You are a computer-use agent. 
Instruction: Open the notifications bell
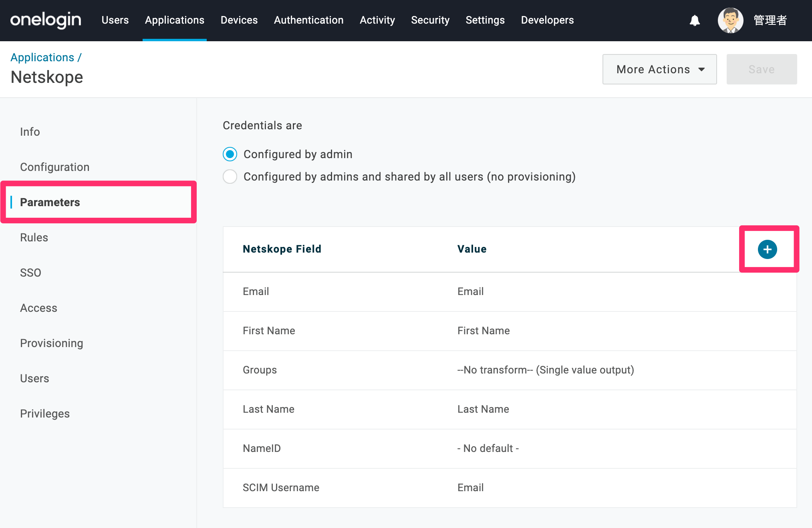tap(695, 20)
